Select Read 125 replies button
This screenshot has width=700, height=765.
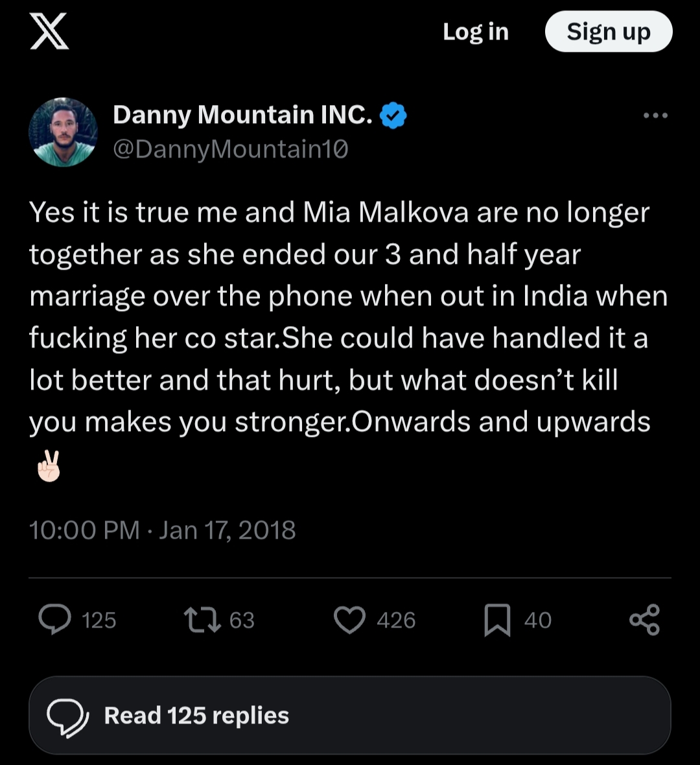click(350, 715)
